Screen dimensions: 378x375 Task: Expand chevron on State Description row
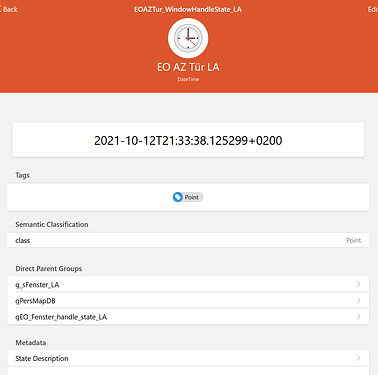pos(359,358)
